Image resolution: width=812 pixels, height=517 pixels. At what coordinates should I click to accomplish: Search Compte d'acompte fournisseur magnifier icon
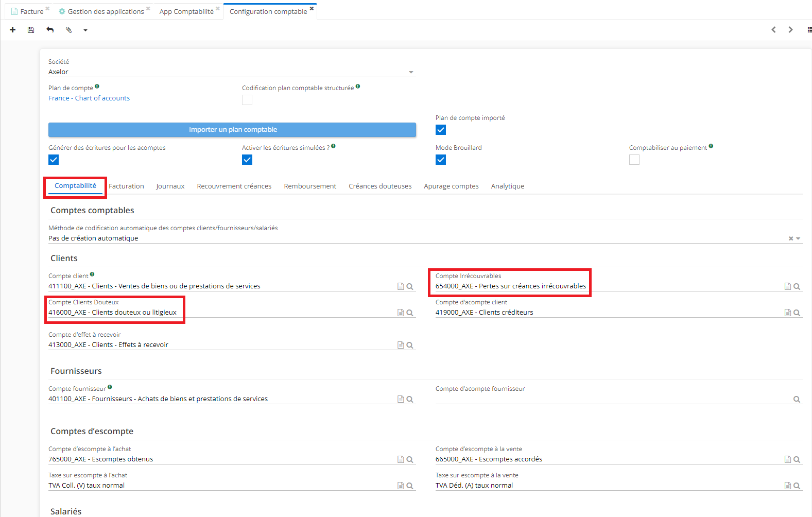click(797, 399)
